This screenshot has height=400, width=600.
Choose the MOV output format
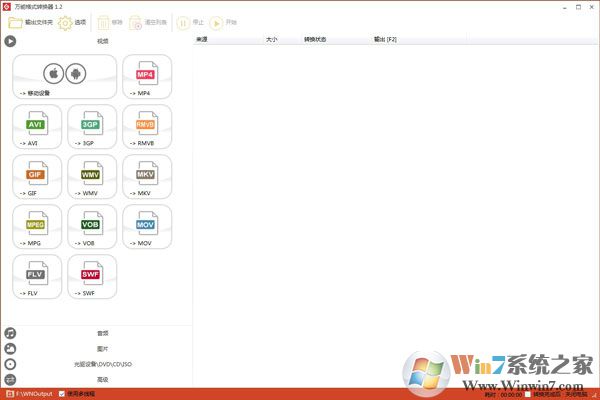(146, 228)
